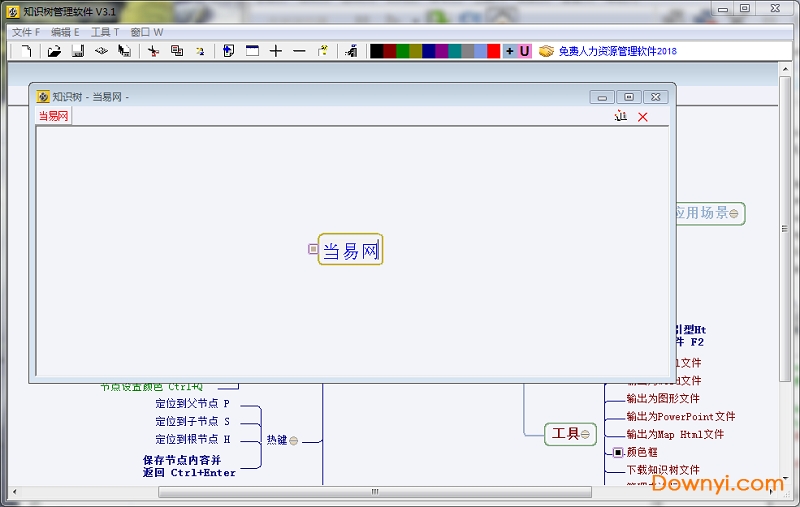Click the new document icon in toolbar
This screenshot has width=800, height=507.
pos(26,50)
